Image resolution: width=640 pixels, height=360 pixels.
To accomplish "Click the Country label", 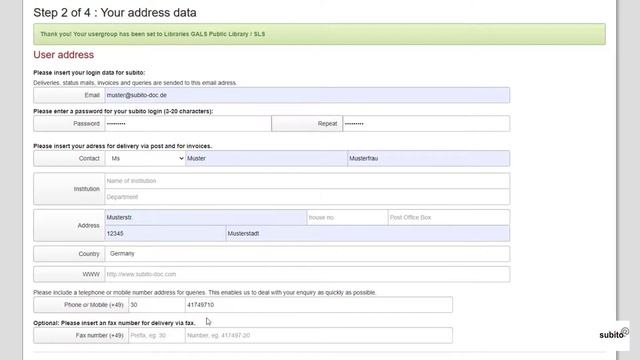I will pos(69,254).
